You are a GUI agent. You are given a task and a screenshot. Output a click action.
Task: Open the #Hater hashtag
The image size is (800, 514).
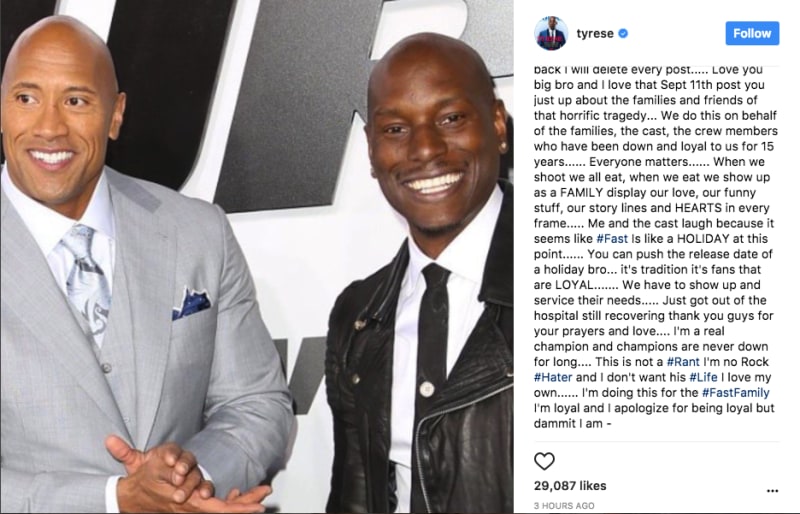click(x=553, y=377)
